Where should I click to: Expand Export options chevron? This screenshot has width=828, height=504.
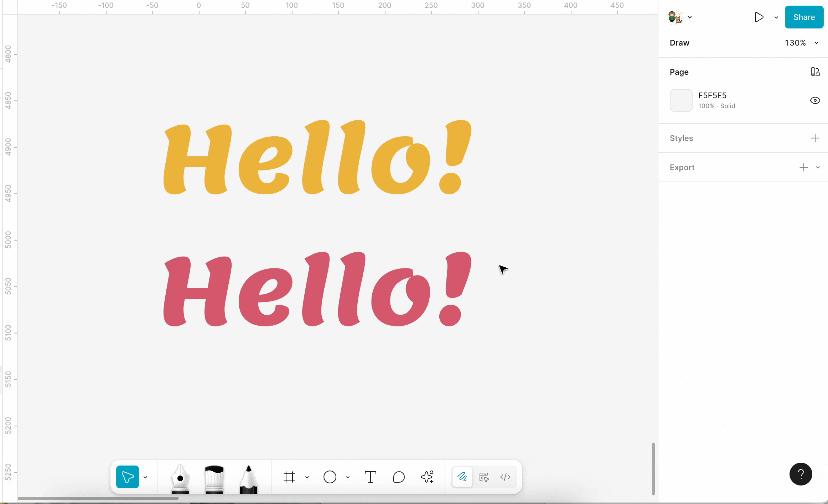point(818,168)
